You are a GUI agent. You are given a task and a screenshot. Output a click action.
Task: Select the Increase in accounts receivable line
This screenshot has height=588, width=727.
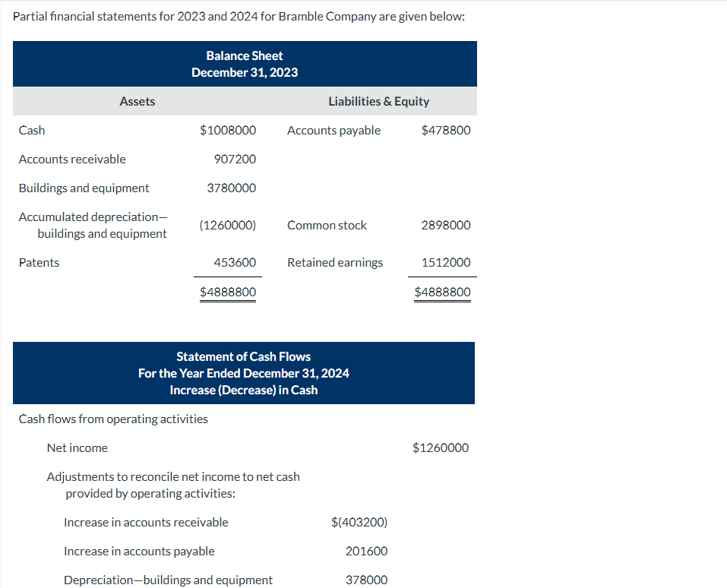[146, 522]
